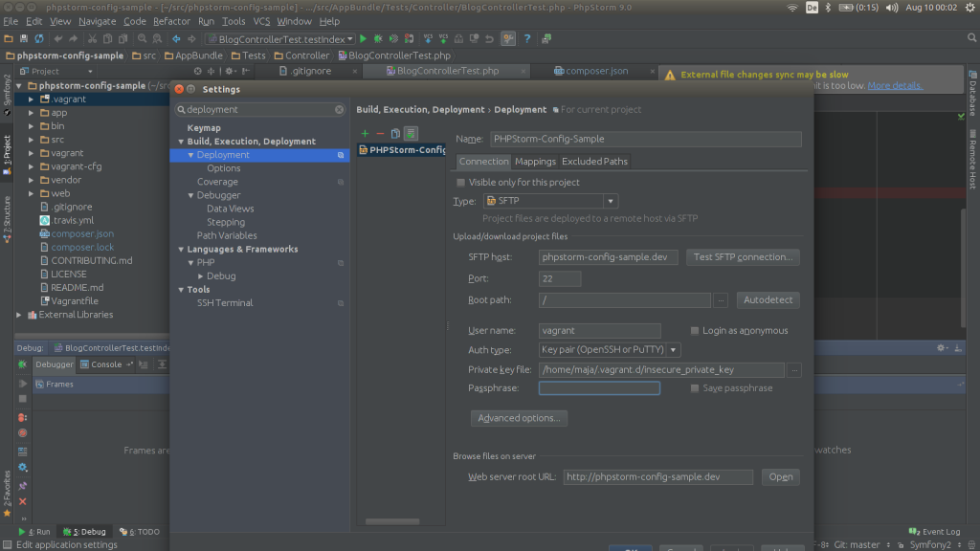Click the View Breakpoints icon in Debug panel
980x551 pixels.
(23, 417)
